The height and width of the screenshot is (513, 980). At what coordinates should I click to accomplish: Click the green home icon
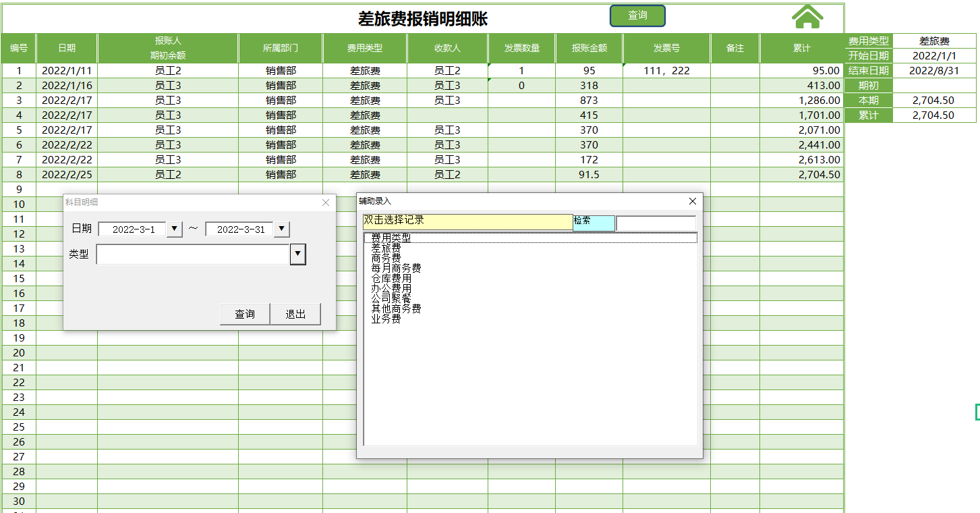pos(807,16)
